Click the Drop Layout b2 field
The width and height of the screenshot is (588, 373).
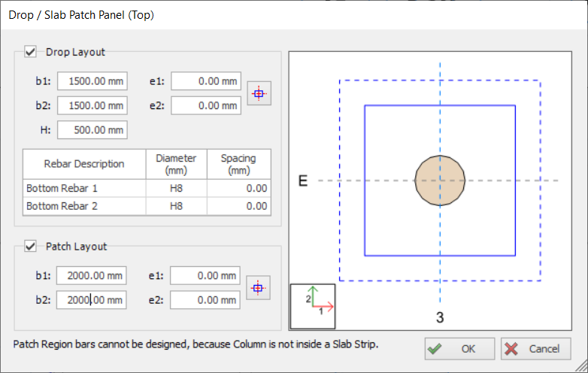(92, 106)
